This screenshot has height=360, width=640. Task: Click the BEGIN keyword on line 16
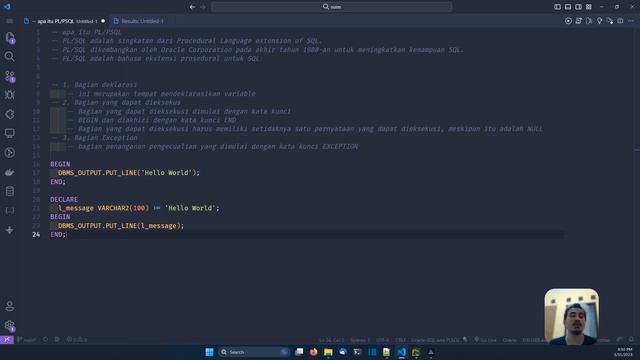(60, 164)
